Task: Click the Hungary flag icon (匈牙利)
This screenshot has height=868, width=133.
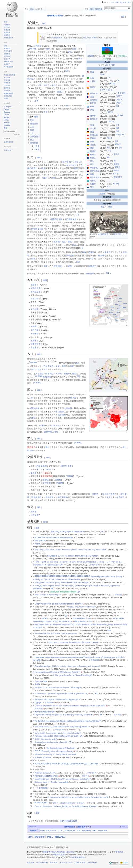Action: (x=88, y=103)
